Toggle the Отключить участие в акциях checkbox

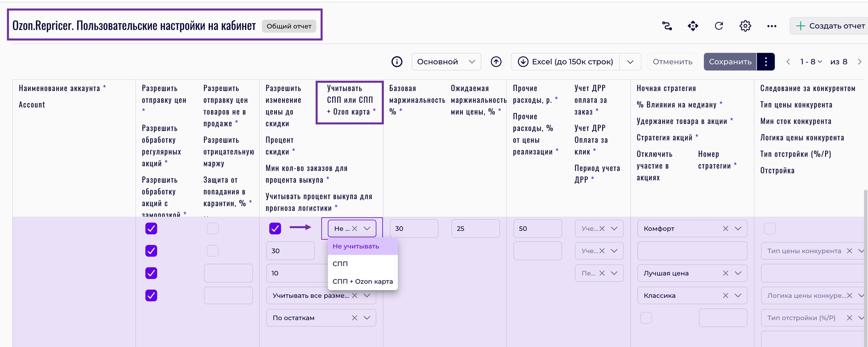(x=646, y=318)
